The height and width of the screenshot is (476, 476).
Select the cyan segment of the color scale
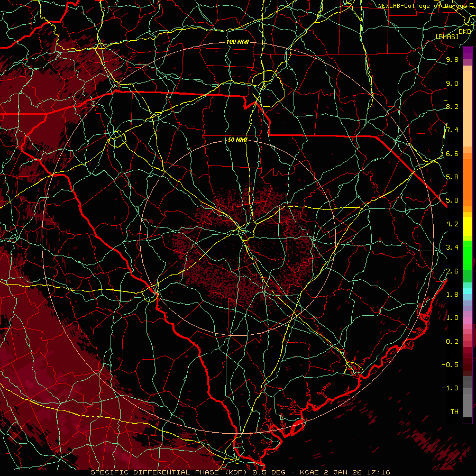coord(467,291)
